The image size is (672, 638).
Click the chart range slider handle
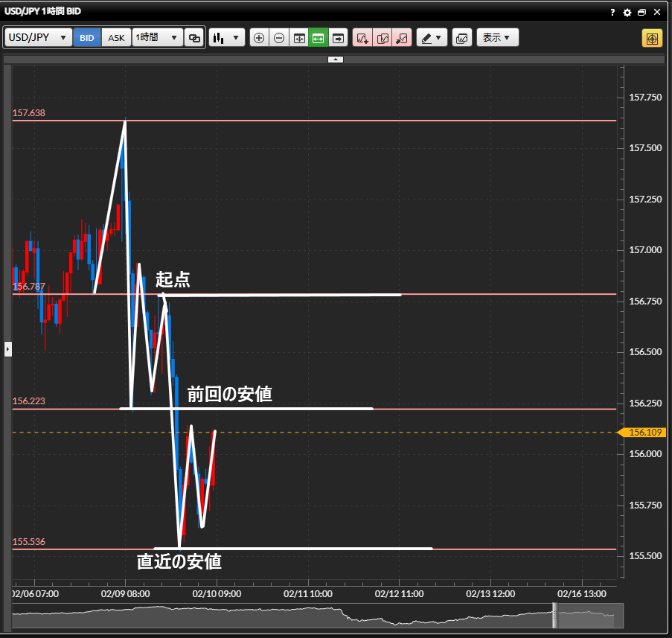(x=554, y=615)
